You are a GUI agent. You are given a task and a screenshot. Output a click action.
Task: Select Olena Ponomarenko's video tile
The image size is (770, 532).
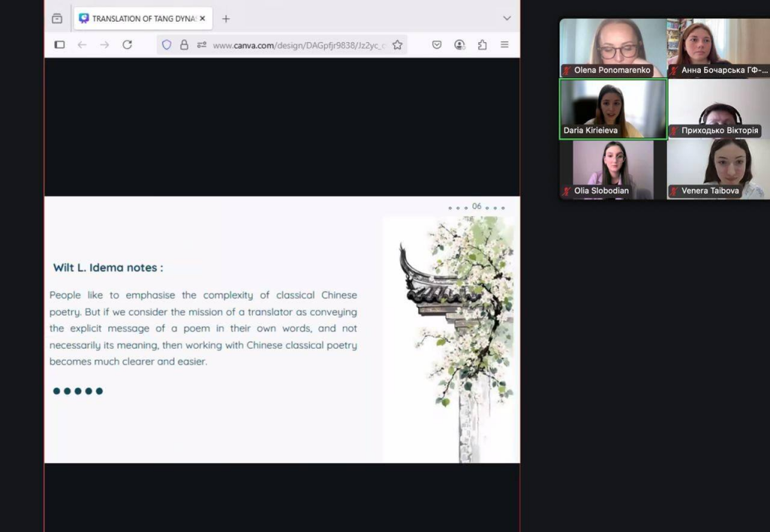click(x=612, y=47)
